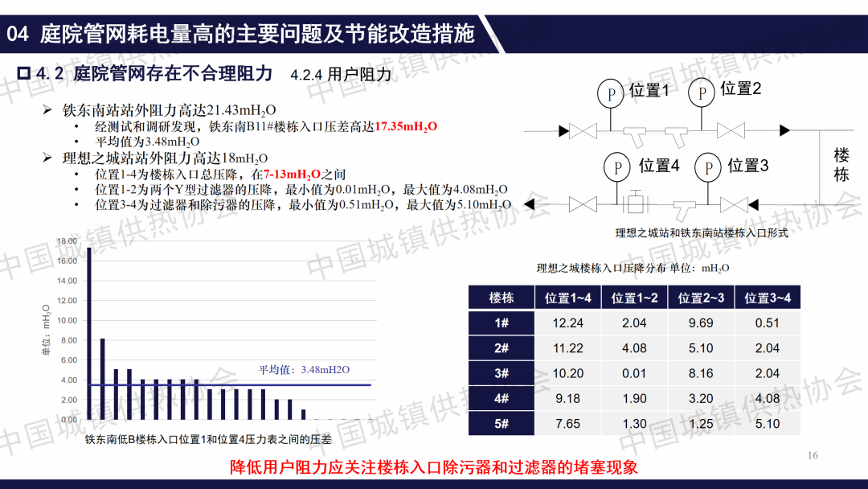Click the right arrowhead on the upper pipe
868x489 pixels.
click(784, 130)
